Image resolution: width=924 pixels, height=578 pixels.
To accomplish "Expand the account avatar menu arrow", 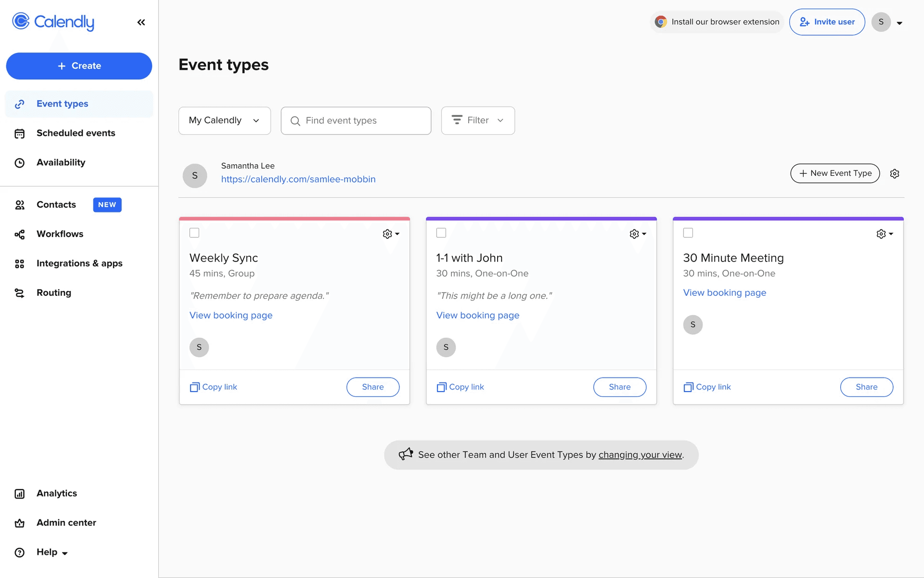I will [x=899, y=23].
